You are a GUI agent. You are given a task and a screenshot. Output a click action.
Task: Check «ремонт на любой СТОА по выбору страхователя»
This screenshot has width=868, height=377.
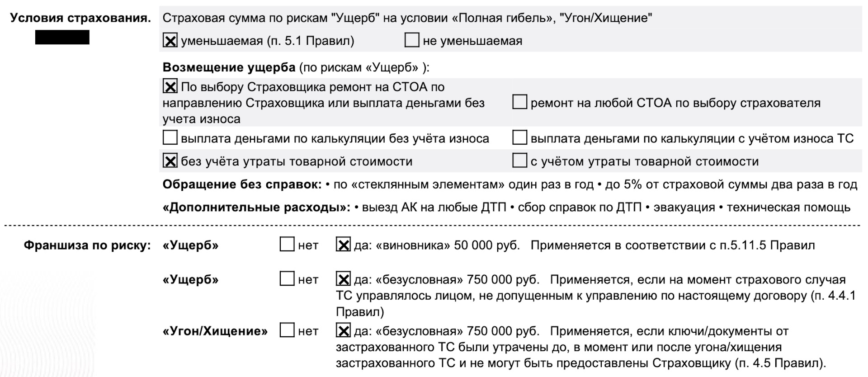click(519, 102)
